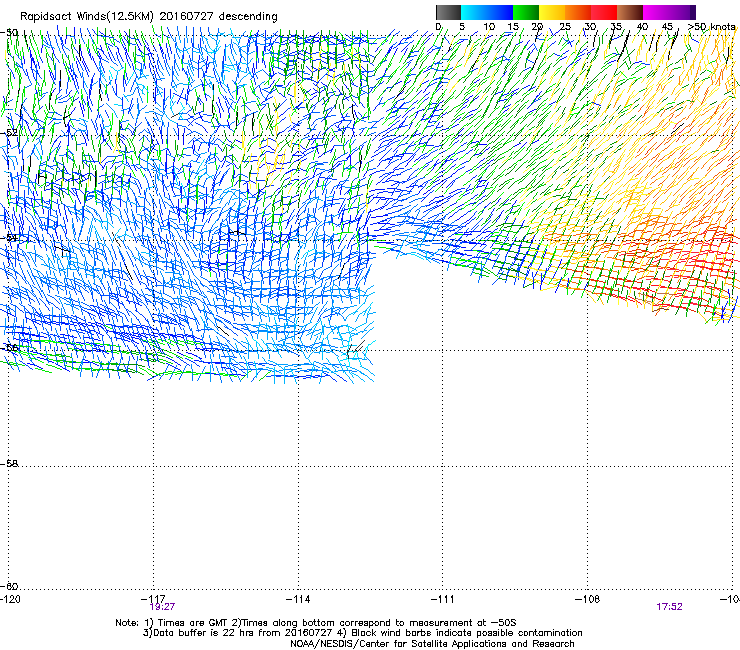Click the NOAA/NESDIS credit line
740x650 pixels.
click(x=432, y=644)
